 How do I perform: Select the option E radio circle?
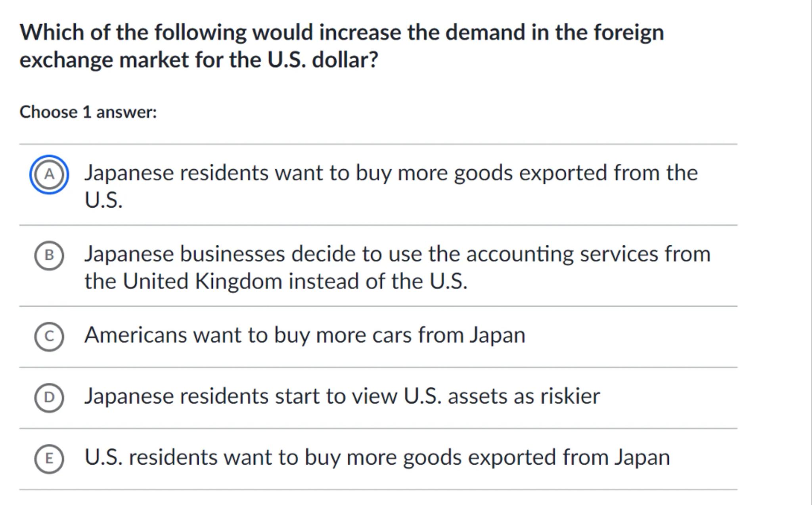pyautogui.click(x=49, y=459)
